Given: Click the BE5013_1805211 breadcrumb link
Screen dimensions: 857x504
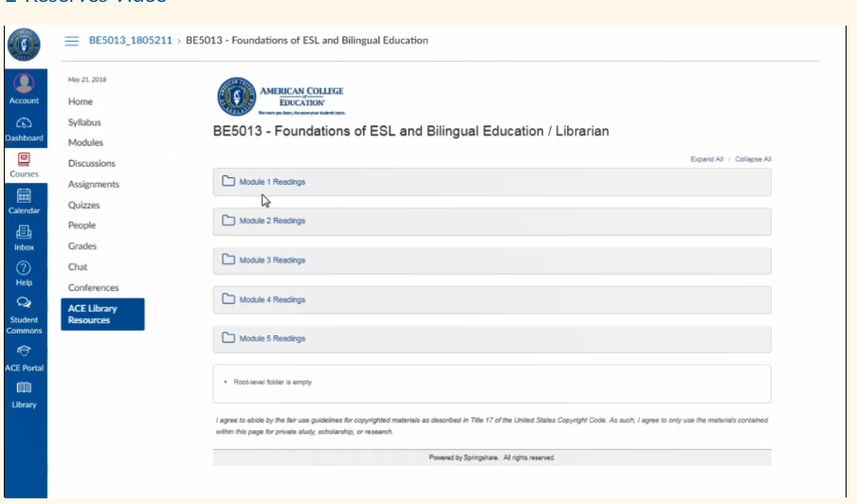Looking at the screenshot, I should pyautogui.click(x=130, y=41).
